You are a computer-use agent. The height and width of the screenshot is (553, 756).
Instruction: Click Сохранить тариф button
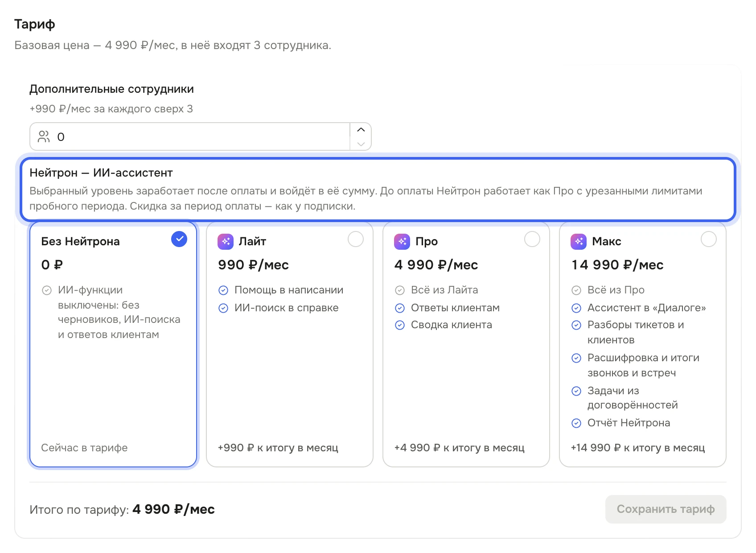666,509
